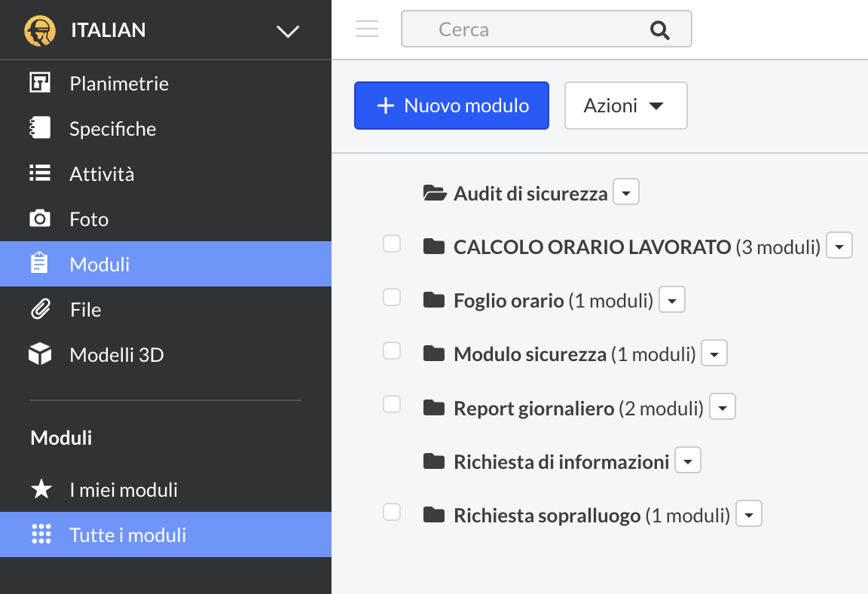
Task: Select the ITALIAN project name
Action: (x=108, y=30)
